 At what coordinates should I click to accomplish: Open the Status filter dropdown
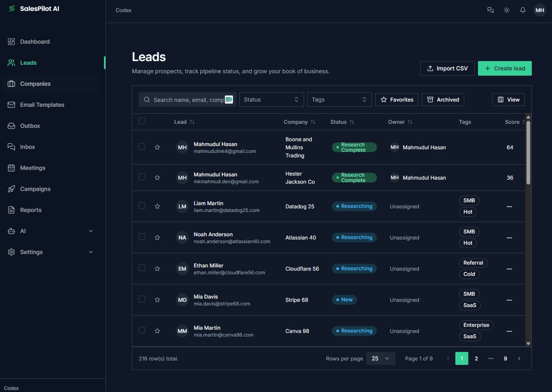coord(271,100)
